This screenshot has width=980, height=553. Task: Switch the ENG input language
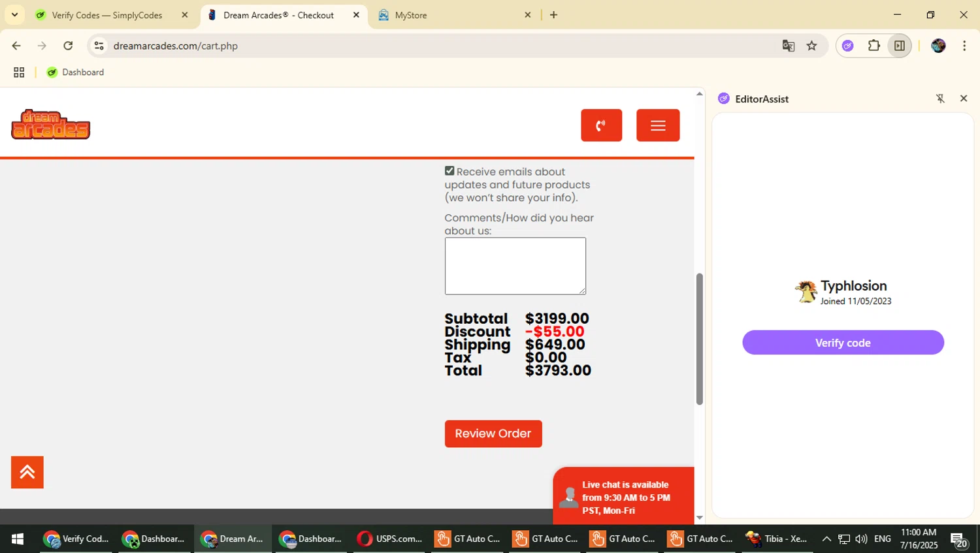pyautogui.click(x=883, y=539)
